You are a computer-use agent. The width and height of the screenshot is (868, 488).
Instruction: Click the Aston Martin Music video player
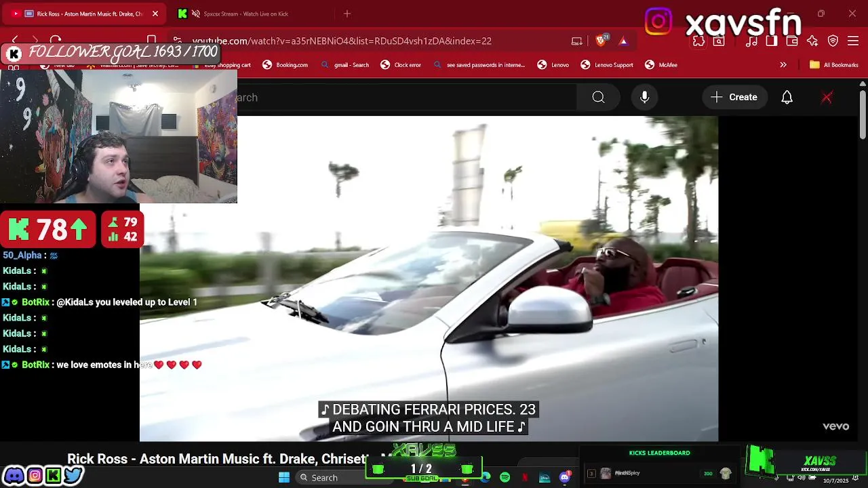tap(429, 279)
